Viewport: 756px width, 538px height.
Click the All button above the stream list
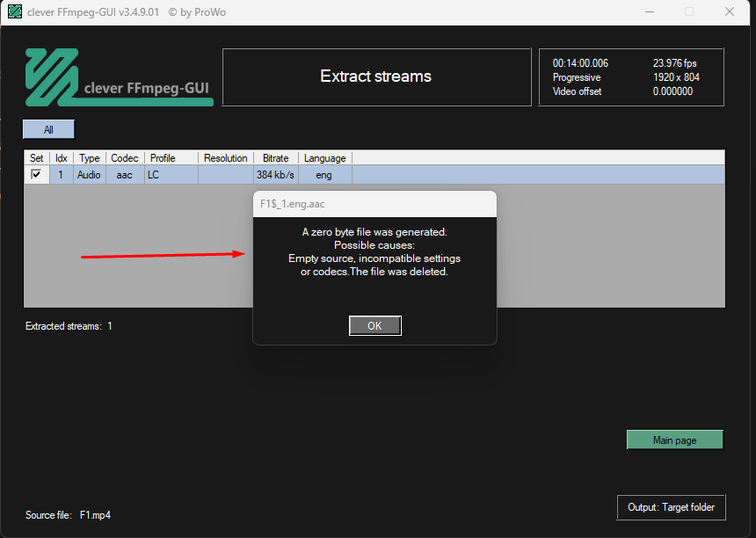[x=48, y=130]
